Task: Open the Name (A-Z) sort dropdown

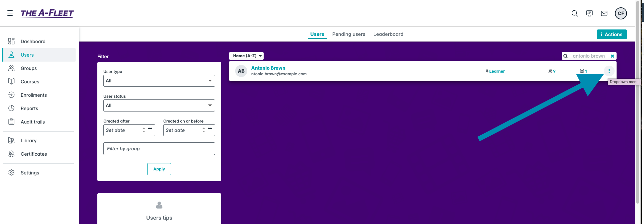Action: (247, 56)
